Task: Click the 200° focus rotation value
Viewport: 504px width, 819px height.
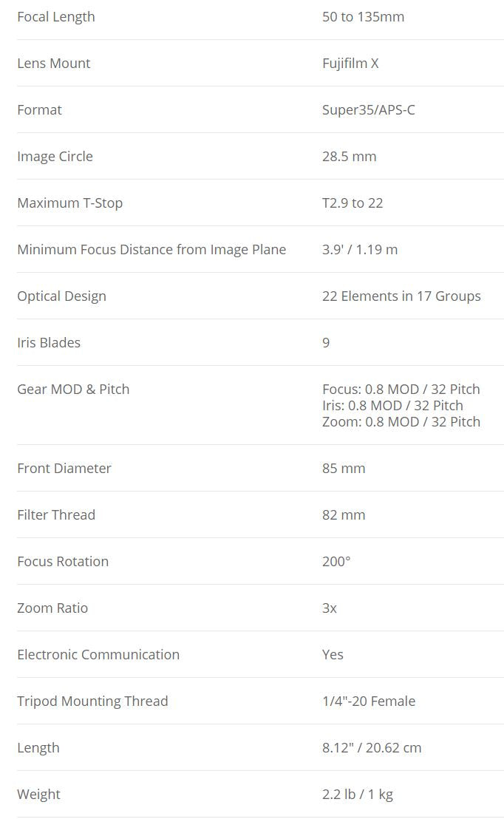Action: 336,562
